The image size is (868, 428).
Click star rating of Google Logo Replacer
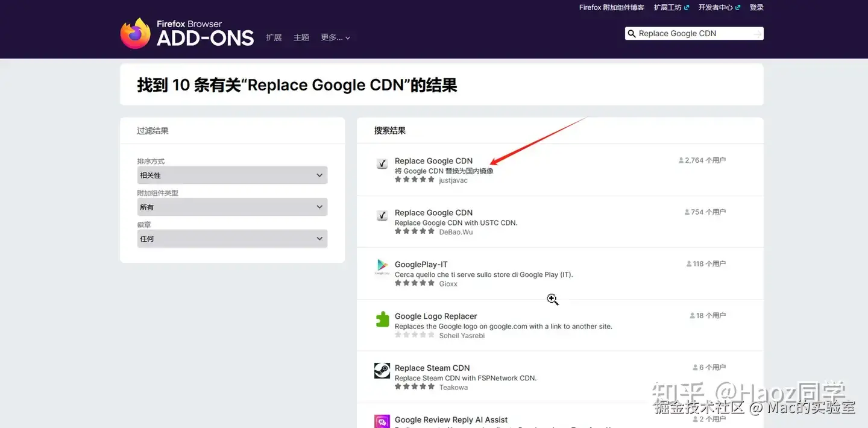(415, 335)
